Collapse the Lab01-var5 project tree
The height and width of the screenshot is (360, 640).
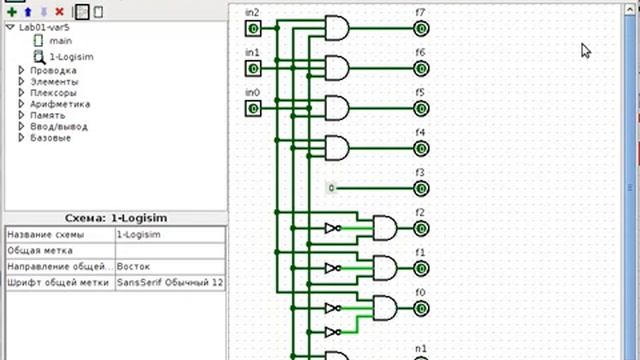coord(11,27)
